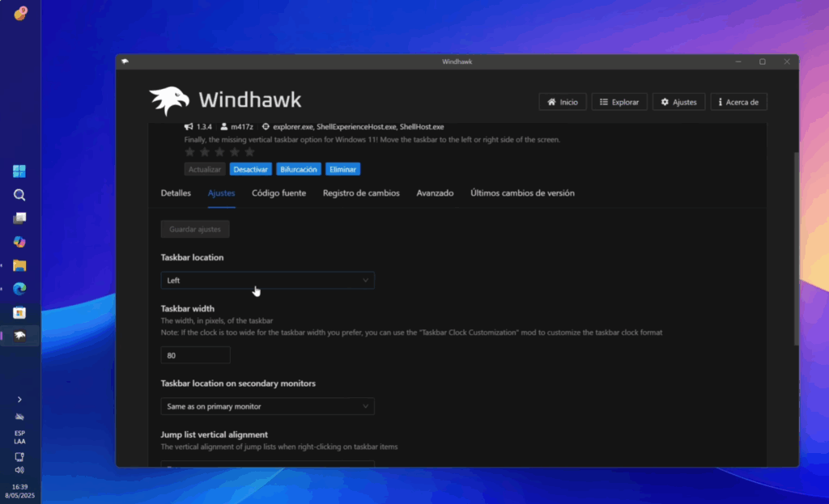Click the widgets icon atop the taskbar

click(20, 13)
